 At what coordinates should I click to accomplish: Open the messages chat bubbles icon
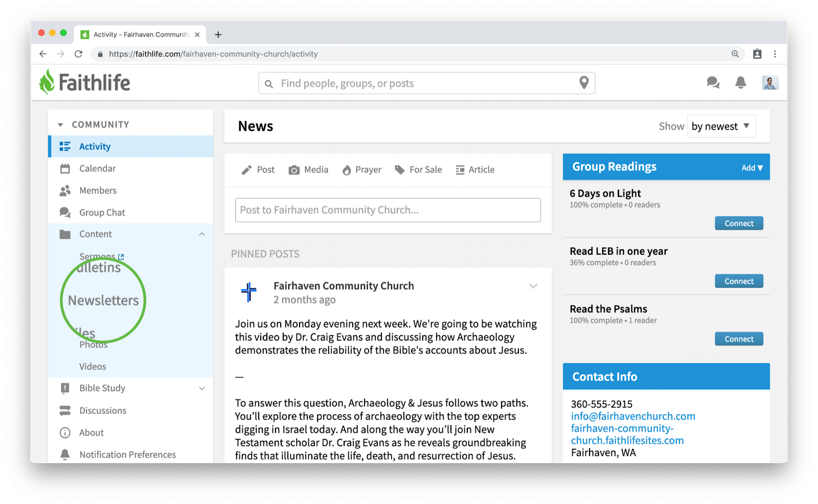click(713, 82)
